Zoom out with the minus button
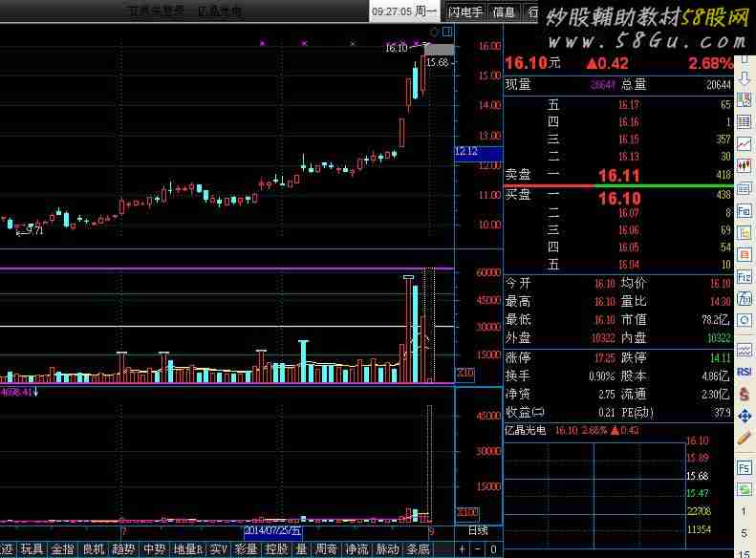Image resolution: width=756 pixels, height=558 pixels. point(478,549)
